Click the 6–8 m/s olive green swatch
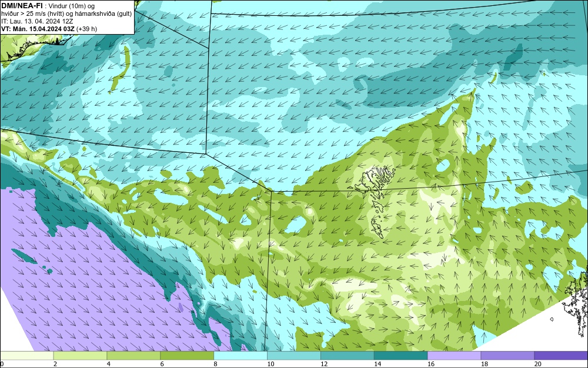The width and height of the screenshot is (588, 368). coord(187,355)
